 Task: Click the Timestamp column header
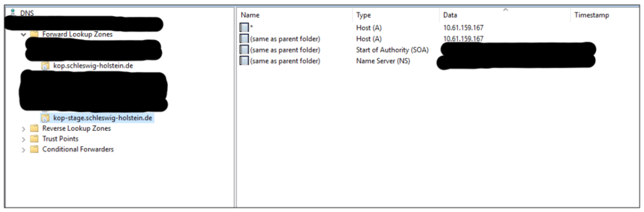605,15
